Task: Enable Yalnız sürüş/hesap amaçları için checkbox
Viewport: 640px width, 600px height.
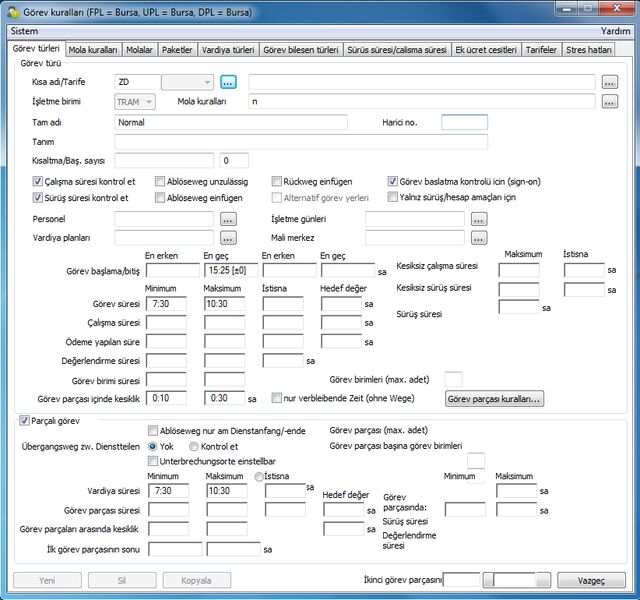Action: [393, 197]
